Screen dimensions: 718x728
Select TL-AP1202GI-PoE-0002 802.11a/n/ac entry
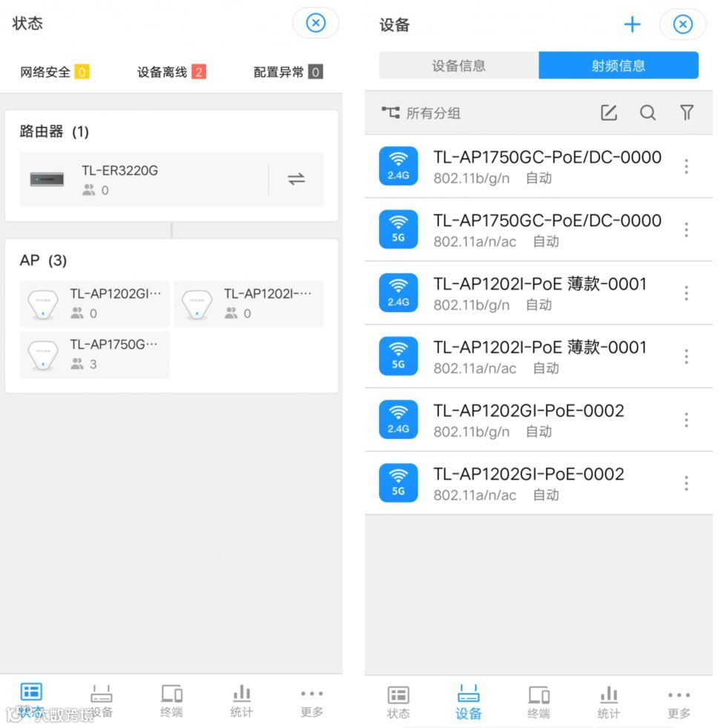tap(538, 483)
